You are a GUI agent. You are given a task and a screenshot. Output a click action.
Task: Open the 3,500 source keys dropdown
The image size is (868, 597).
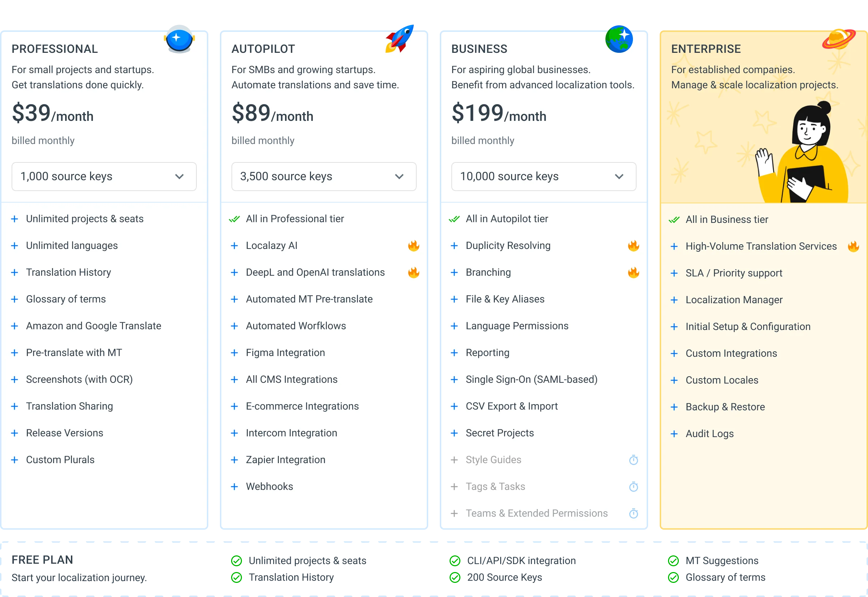tap(324, 177)
